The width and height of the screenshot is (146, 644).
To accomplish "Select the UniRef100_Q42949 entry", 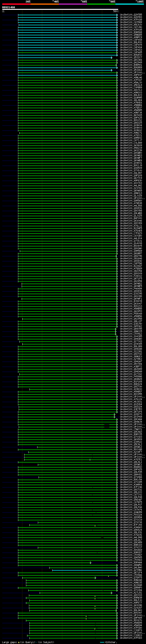I will tap(131, 63).
